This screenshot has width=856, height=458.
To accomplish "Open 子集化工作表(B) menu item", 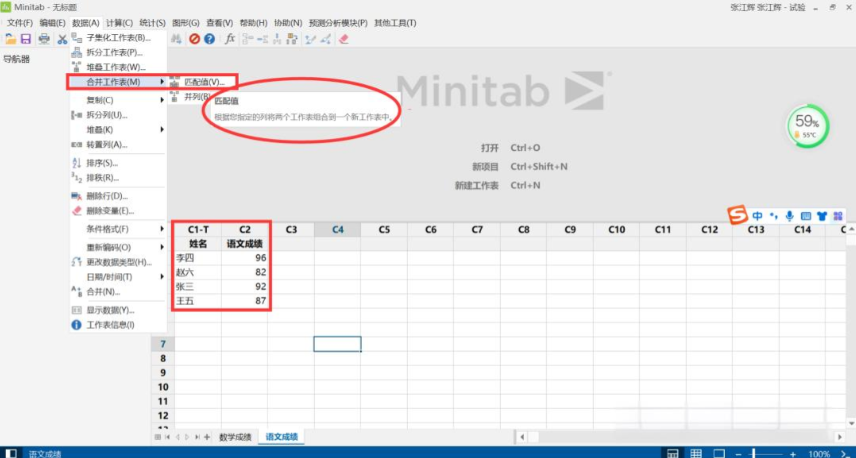I will (x=118, y=38).
